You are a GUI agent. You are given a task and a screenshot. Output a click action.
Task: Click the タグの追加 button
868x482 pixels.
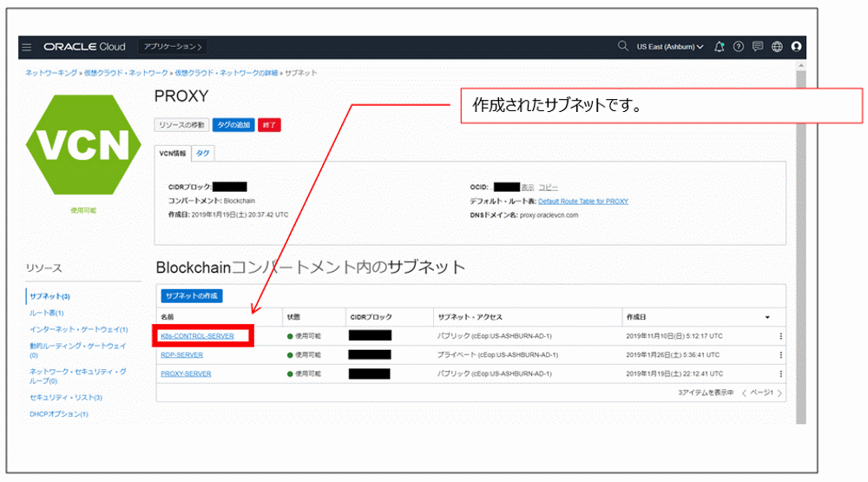[233, 125]
